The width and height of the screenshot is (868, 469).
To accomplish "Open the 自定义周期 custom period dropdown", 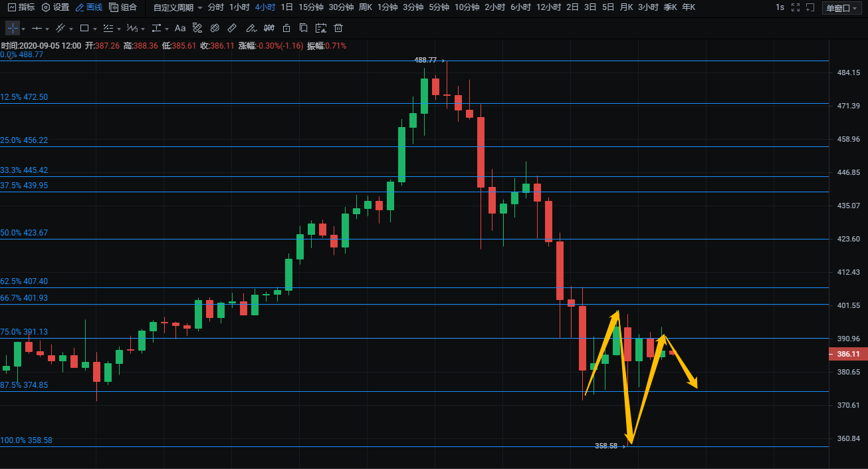I will point(177,7).
